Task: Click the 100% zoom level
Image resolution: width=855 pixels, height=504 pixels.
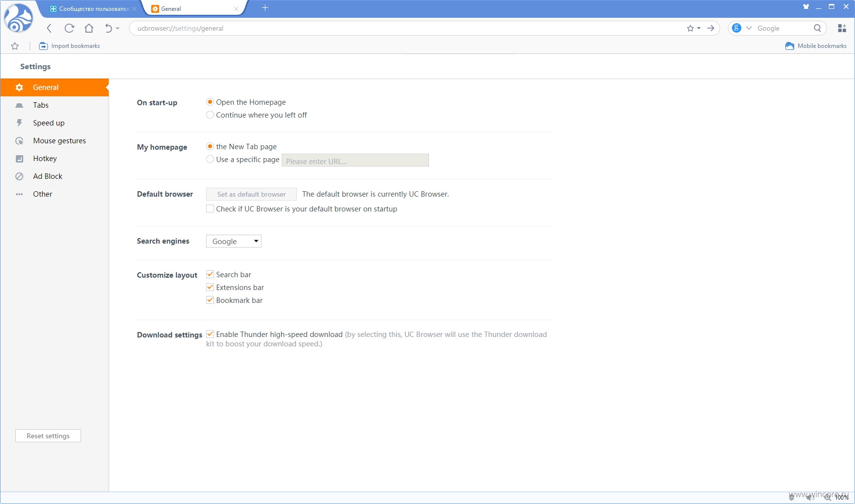Action: tap(842, 498)
